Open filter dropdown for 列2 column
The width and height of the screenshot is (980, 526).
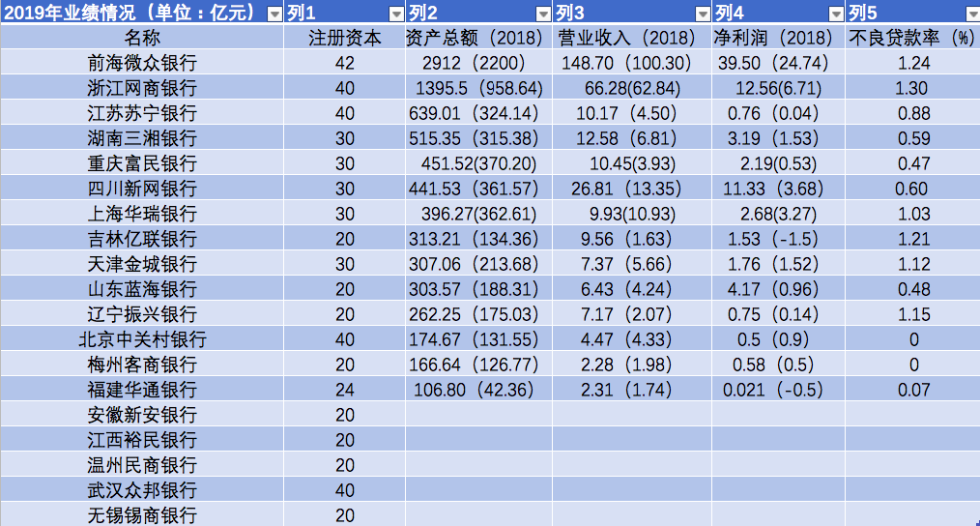[543, 14]
